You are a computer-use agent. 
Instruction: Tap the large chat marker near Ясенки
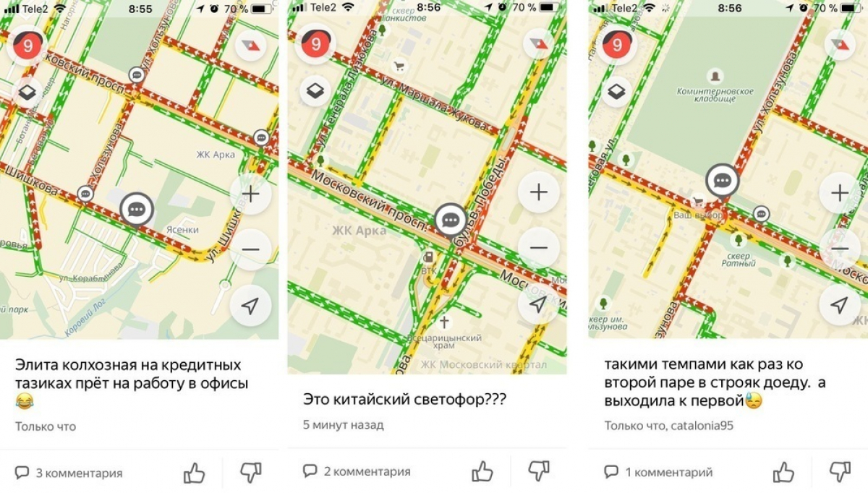pos(137,210)
